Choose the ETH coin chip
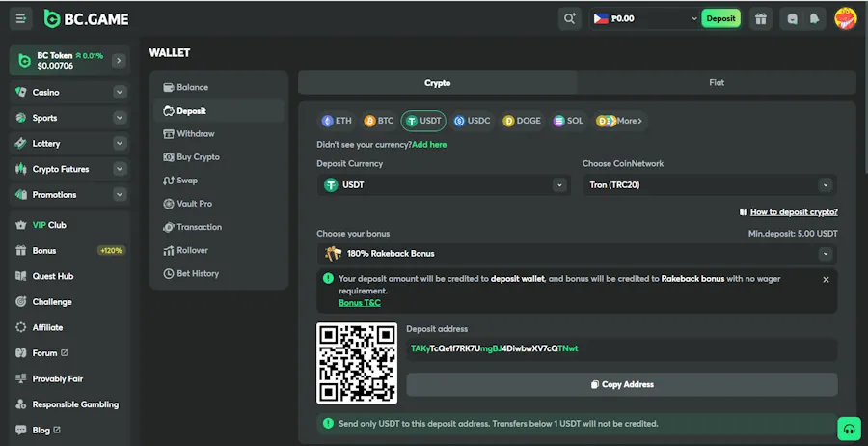This screenshot has width=868, height=446. tap(337, 121)
